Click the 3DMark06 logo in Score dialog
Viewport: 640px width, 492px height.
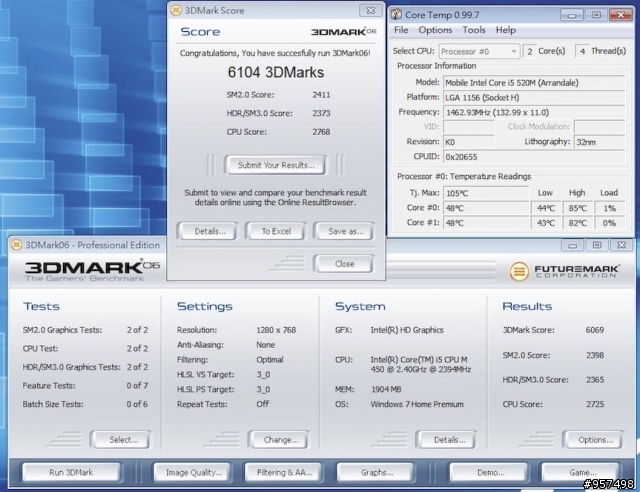tap(343, 32)
